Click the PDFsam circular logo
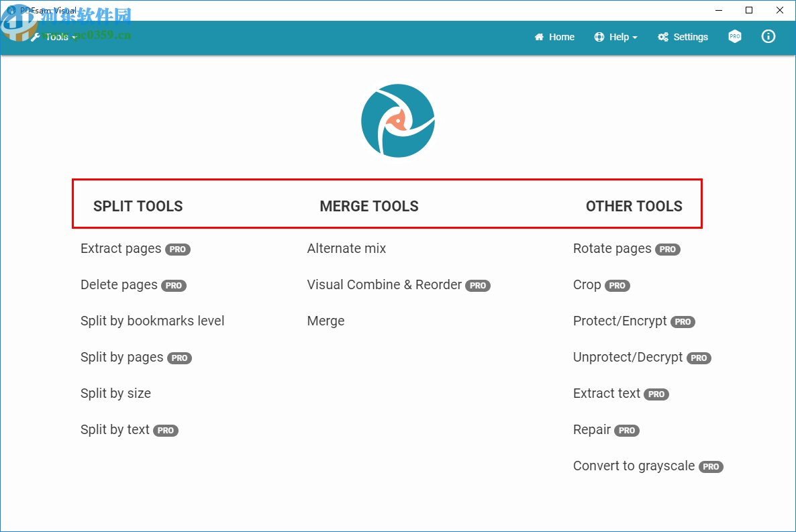Image resolution: width=796 pixels, height=532 pixels. (398, 121)
